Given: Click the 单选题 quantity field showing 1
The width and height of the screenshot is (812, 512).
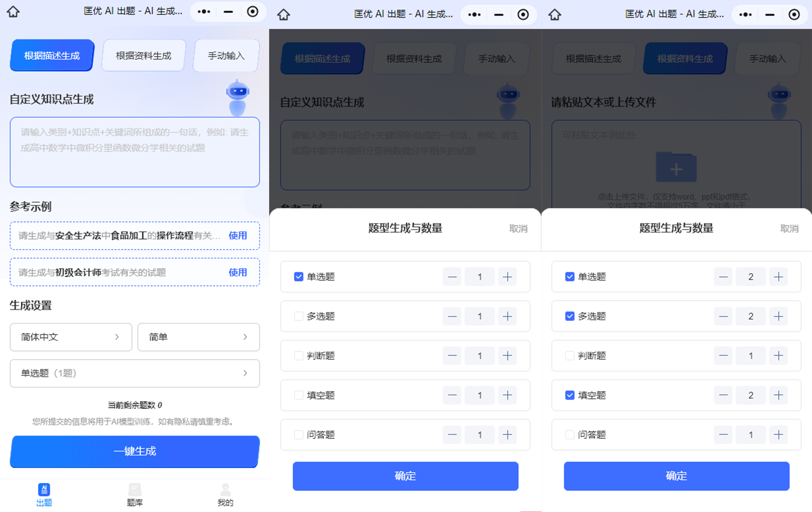Looking at the screenshot, I should pyautogui.click(x=479, y=277).
